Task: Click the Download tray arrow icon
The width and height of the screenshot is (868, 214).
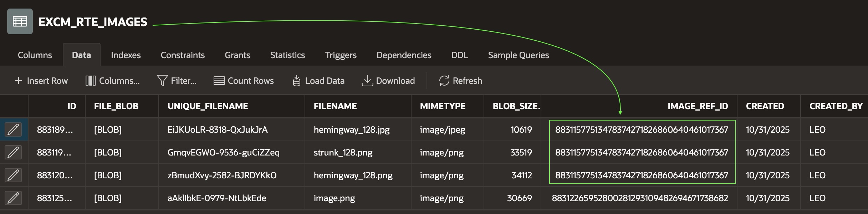Action: (x=367, y=81)
